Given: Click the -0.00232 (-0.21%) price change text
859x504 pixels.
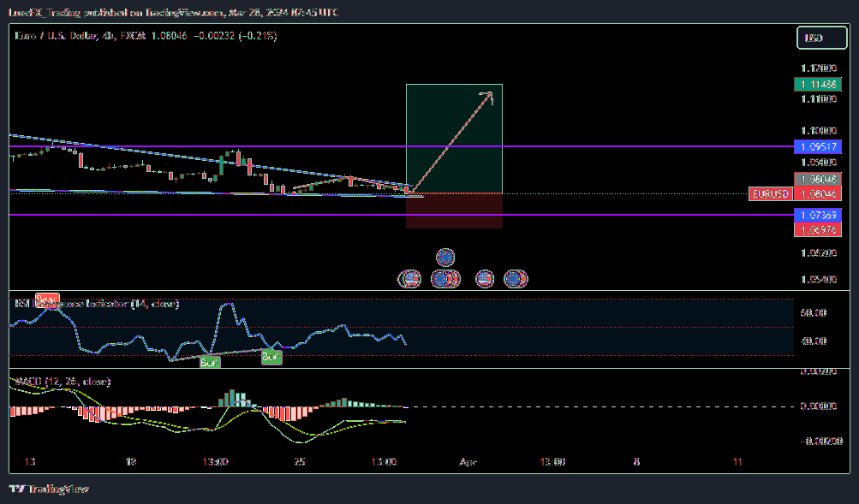Looking at the screenshot, I should (x=236, y=36).
